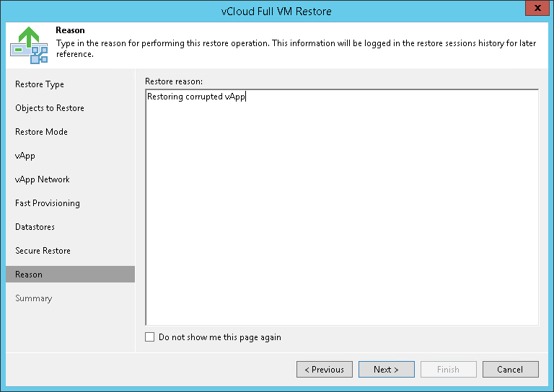Click the 'Restore reason:' field label
This screenshot has width=554, height=392.
(174, 81)
